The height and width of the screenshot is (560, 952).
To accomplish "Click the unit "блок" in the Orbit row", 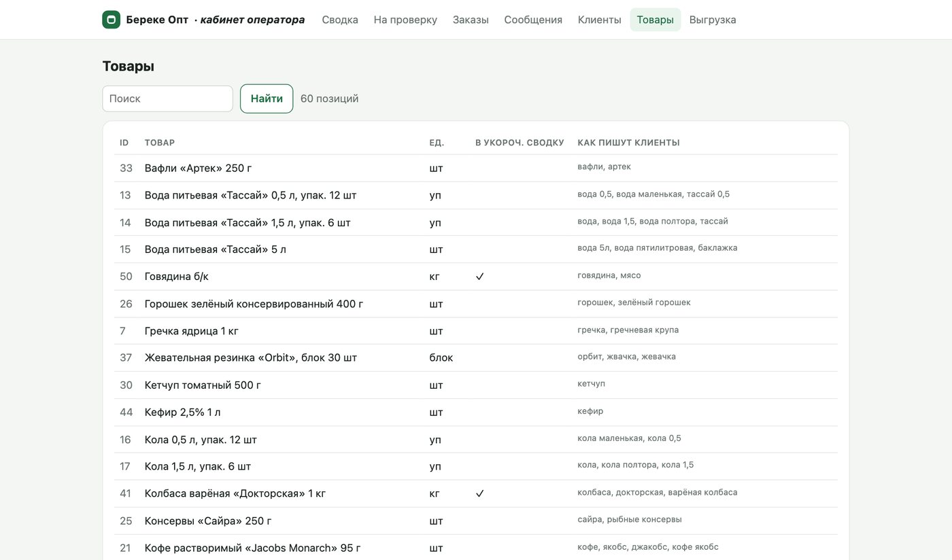I will [441, 357].
